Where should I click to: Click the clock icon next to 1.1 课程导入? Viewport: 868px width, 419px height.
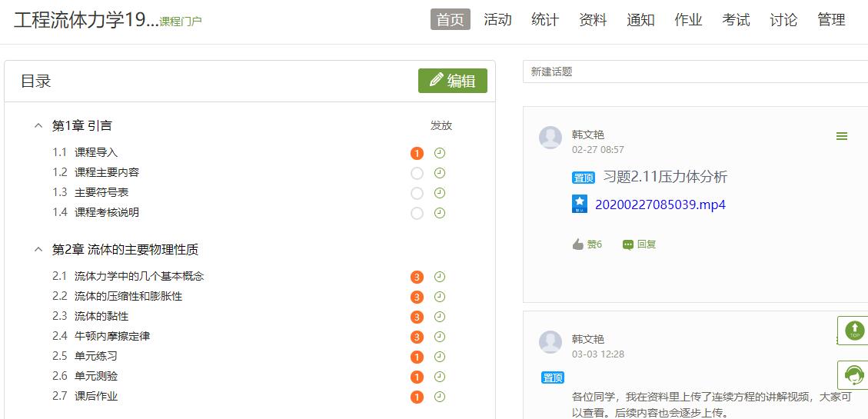click(x=440, y=153)
